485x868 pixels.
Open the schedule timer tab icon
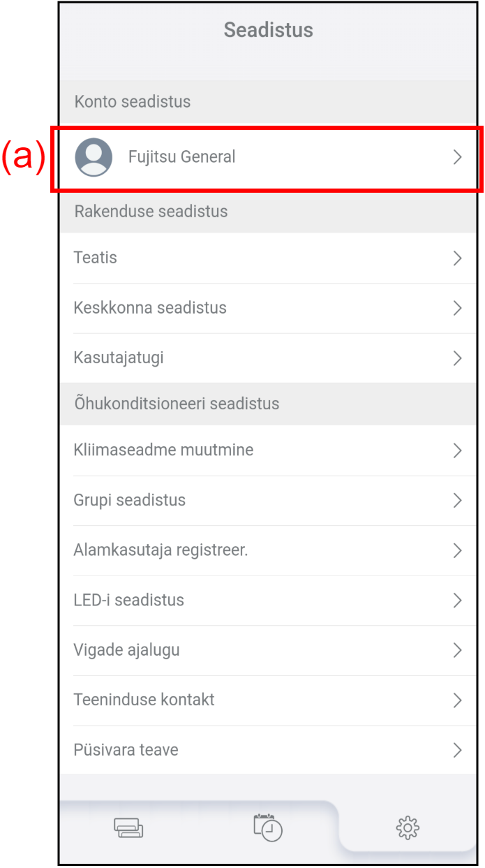(x=268, y=827)
